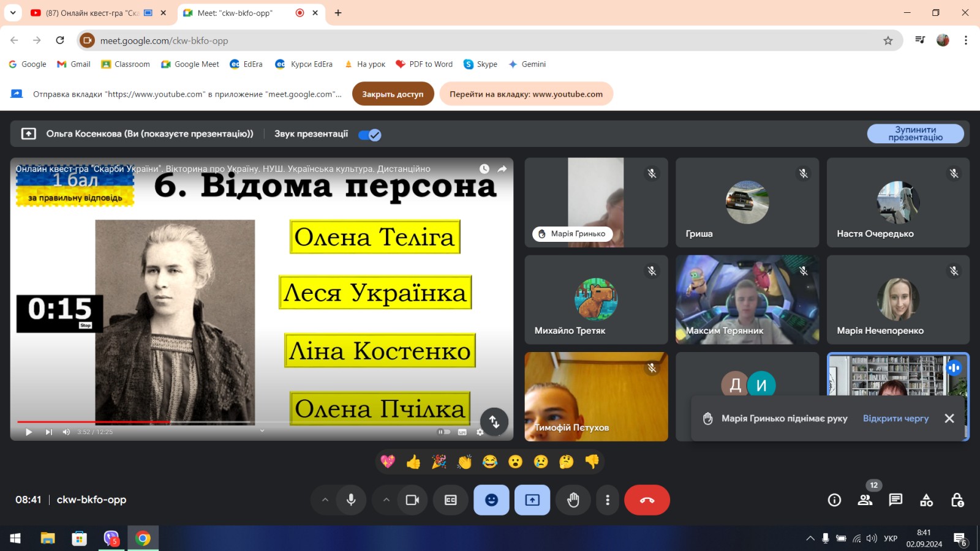Toggle autoplay in the YouTube player
This screenshot has width=980, height=551.
443,432
